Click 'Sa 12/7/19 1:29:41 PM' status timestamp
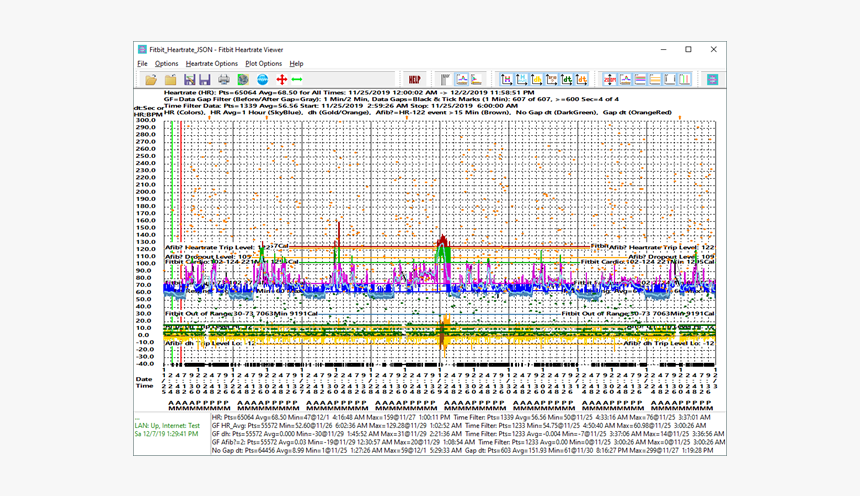 pos(166,434)
